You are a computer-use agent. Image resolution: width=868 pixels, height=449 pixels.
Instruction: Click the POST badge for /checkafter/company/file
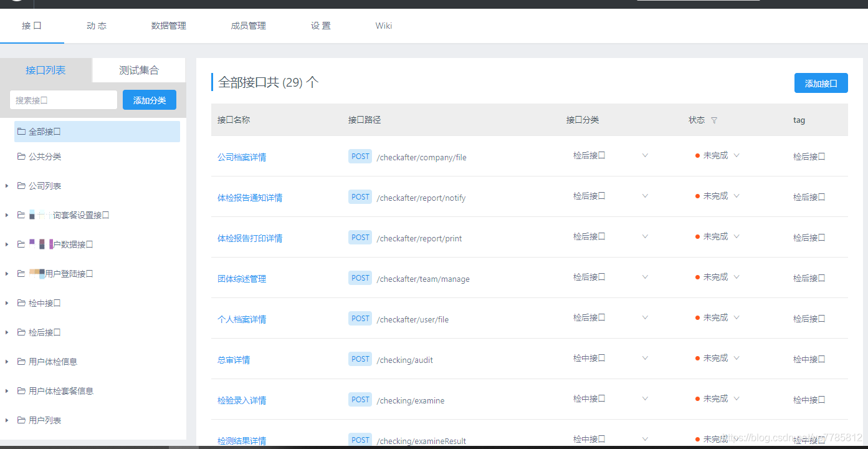pos(360,157)
